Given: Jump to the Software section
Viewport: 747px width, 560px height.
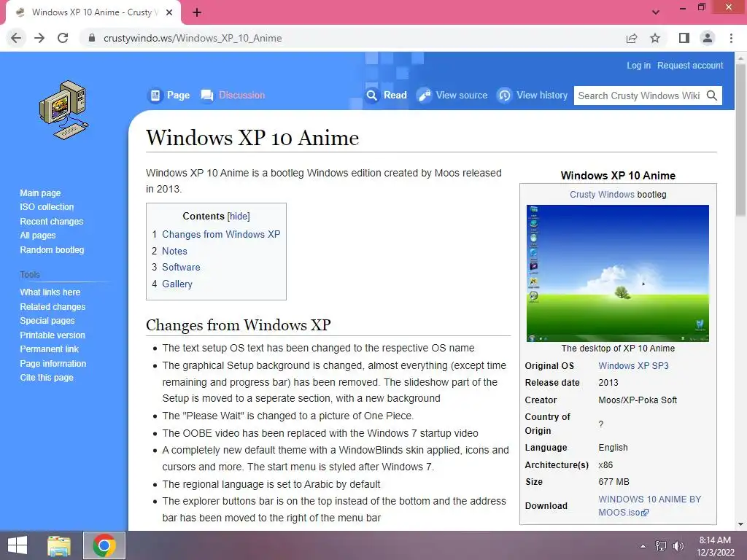Looking at the screenshot, I should [x=181, y=267].
